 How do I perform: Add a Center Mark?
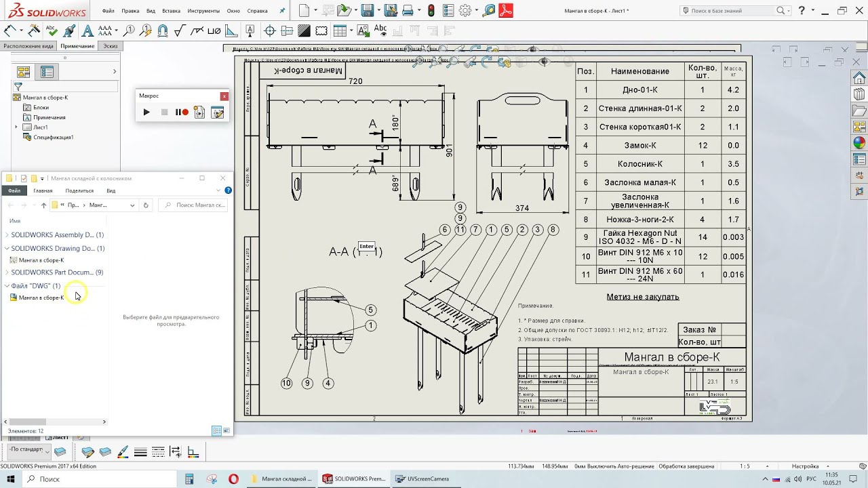point(270,30)
